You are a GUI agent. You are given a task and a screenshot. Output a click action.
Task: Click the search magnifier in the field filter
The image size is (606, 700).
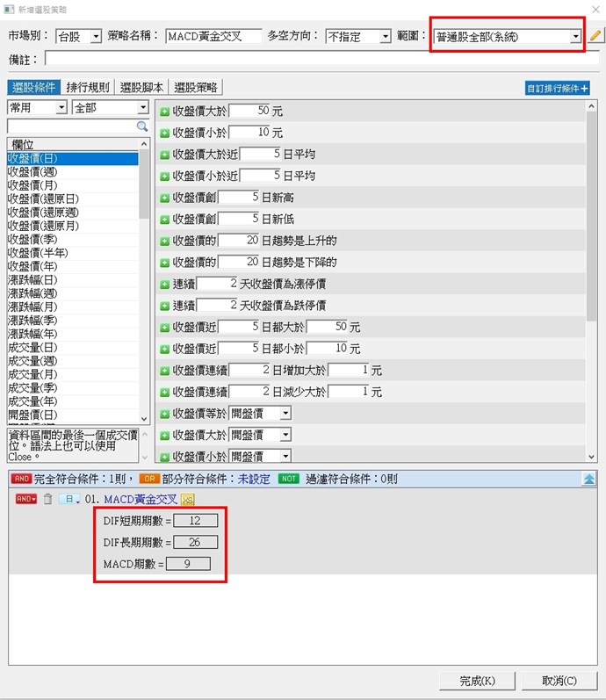pyautogui.click(x=142, y=126)
